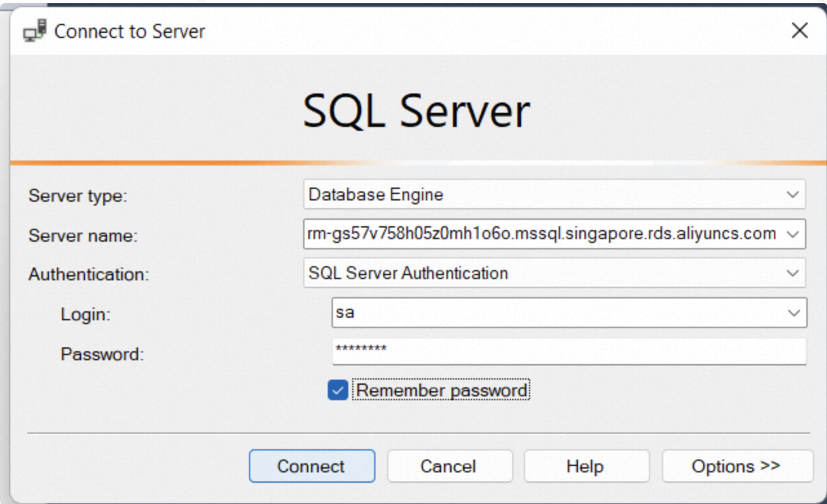
Task: Expand the Server name dropdown arrow
Action: pyautogui.click(x=793, y=235)
